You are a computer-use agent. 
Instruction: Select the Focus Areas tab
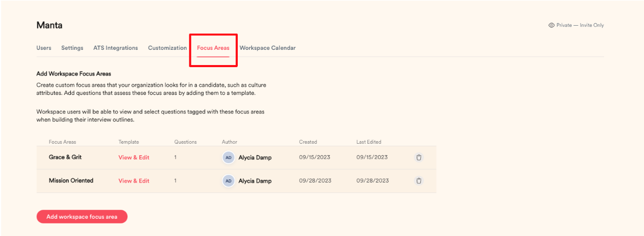[213, 48]
